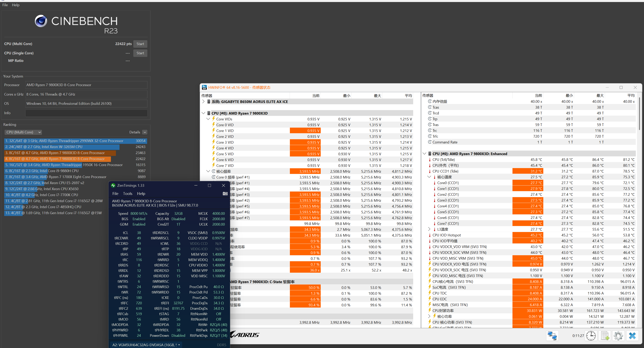This screenshot has height=348, width=644.
Task: Open HWiNFO sensor settings gear icon
Action: (x=618, y=336)
